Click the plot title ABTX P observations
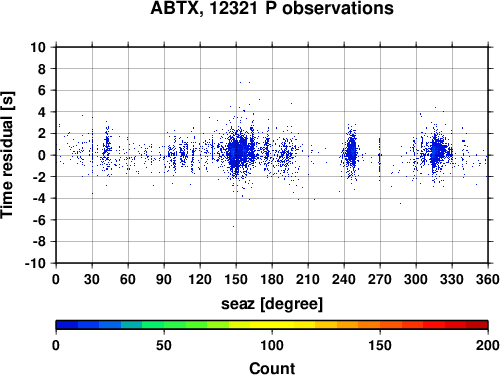This screenshot has height=375, width=500. 272,8
